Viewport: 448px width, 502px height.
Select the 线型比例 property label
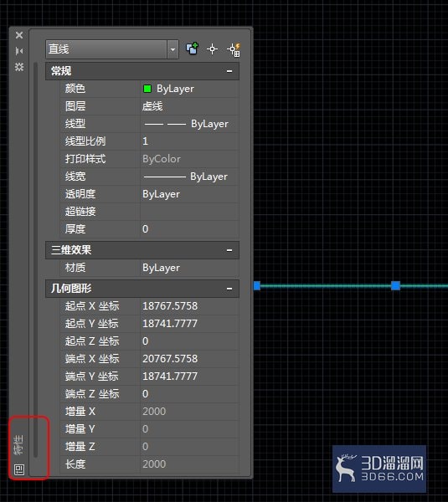[85, 141]
